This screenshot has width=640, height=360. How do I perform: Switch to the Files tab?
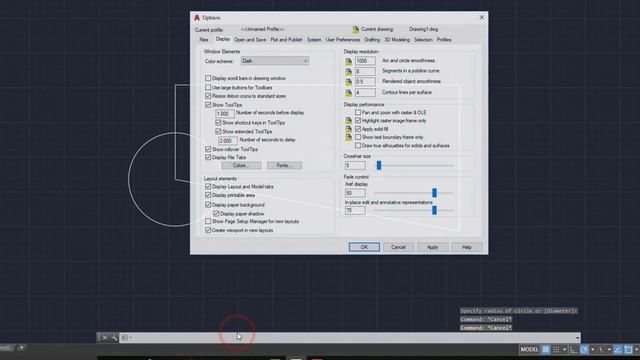pyautogui.click(x=204, y=40)
